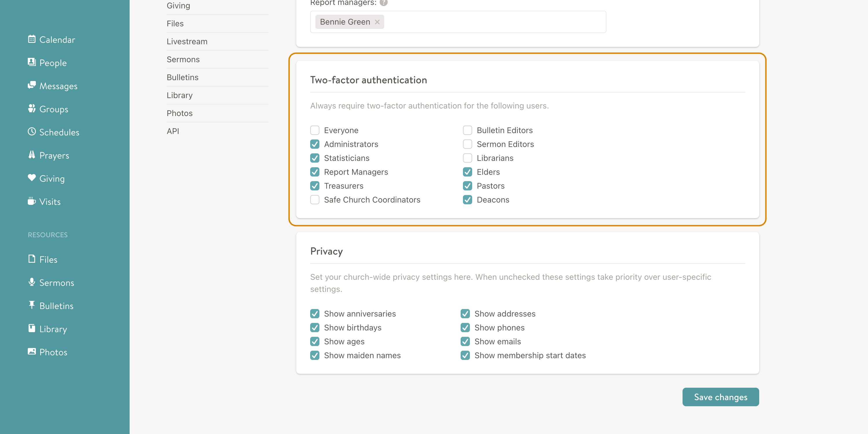Toggle Show phones privacy setting
This screenshot has height=434, width=868.
click(x=465, y=328)
